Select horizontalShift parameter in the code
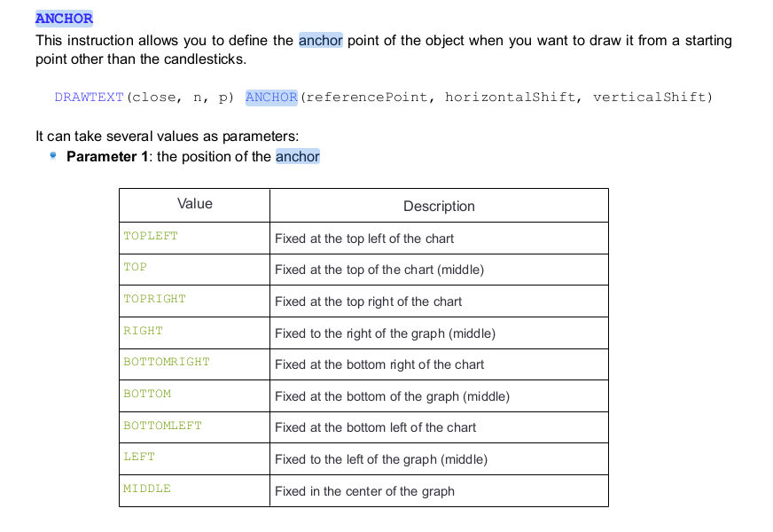 pos(508,97)
